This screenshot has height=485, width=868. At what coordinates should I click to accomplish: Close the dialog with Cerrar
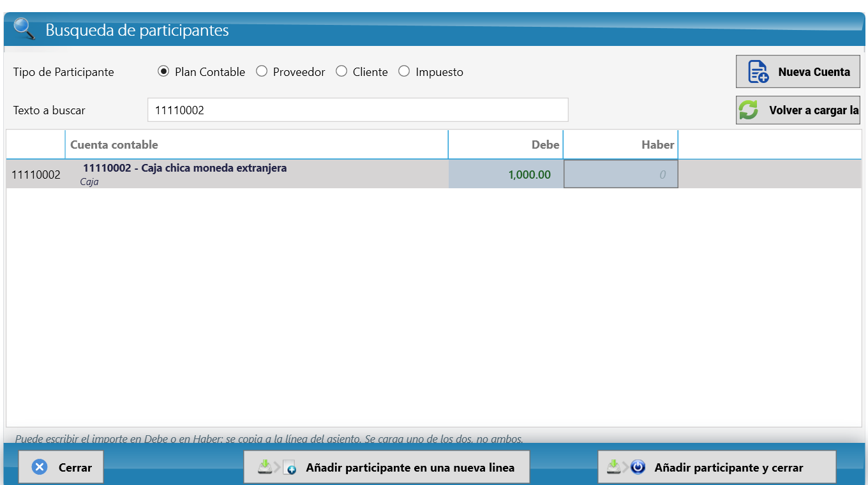[61, 467]
